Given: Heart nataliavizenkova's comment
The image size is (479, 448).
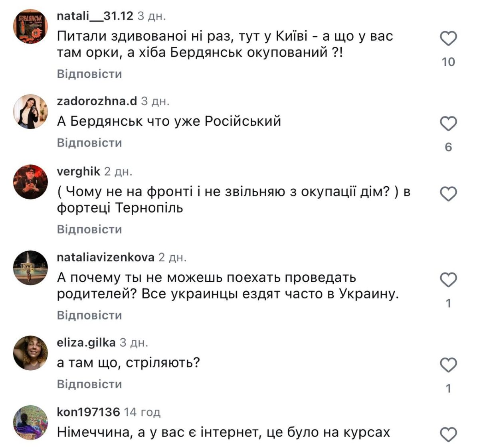Looking at the screenshot, I should click(x=448, y=280).
